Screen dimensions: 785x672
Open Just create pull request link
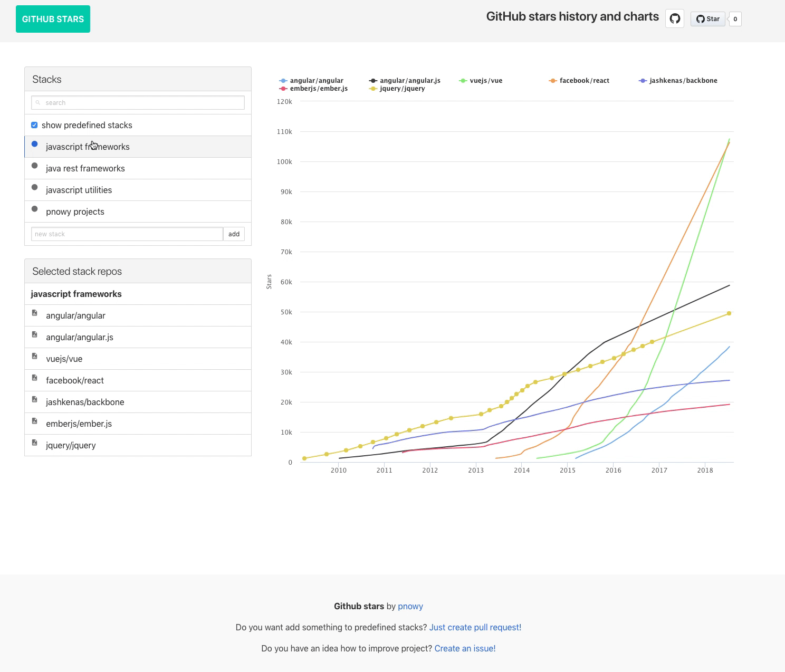475,627
